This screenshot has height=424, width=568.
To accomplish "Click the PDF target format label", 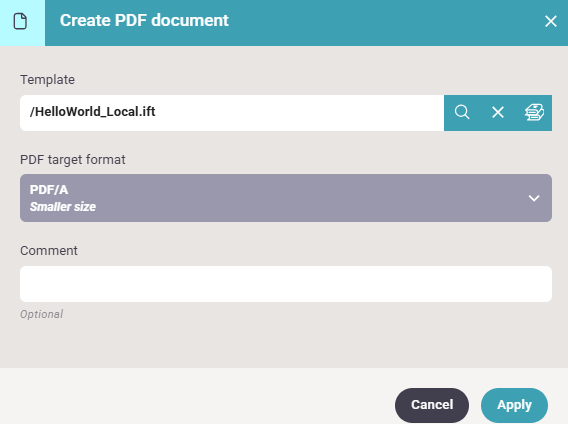I will click(72, 160).
